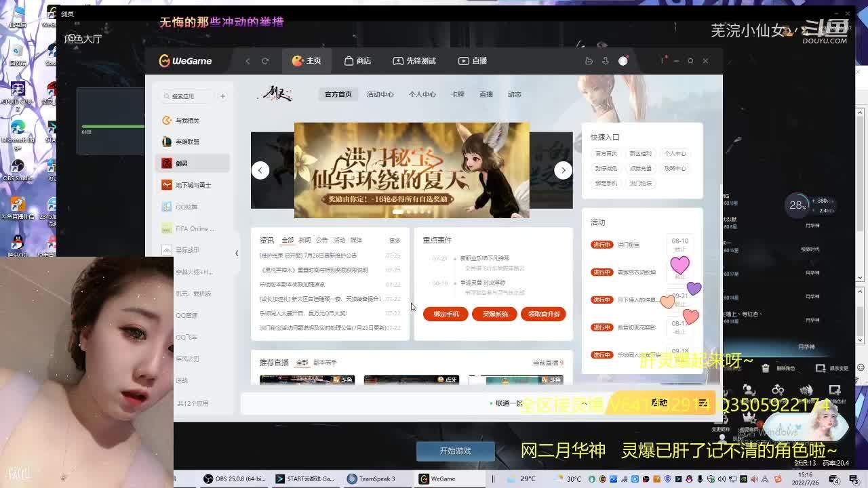Click the refresh icon in WeGame header

coord(265,61)
